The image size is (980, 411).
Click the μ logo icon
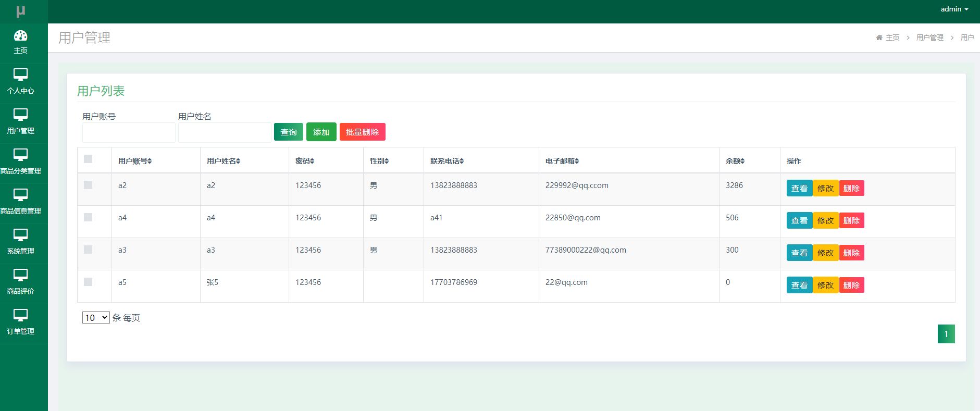coord(20,11)
